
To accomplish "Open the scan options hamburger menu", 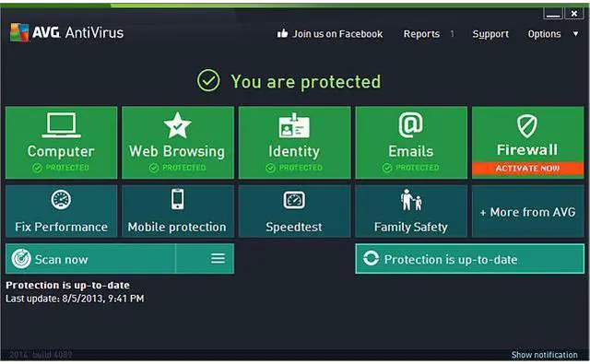I will (x=218, y=258).
